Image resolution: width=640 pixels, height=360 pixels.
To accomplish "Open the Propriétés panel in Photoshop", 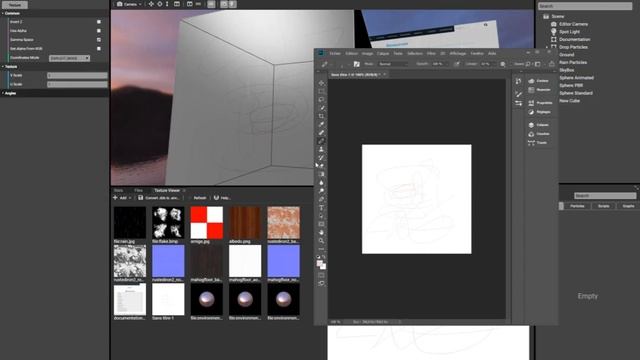I will pos(540,103).
